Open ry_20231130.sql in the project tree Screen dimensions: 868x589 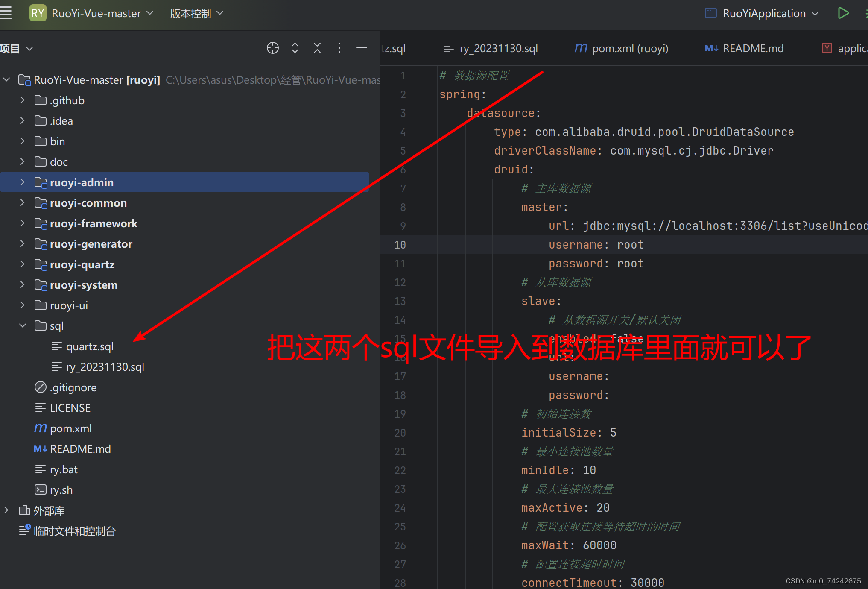pos(105,367)
